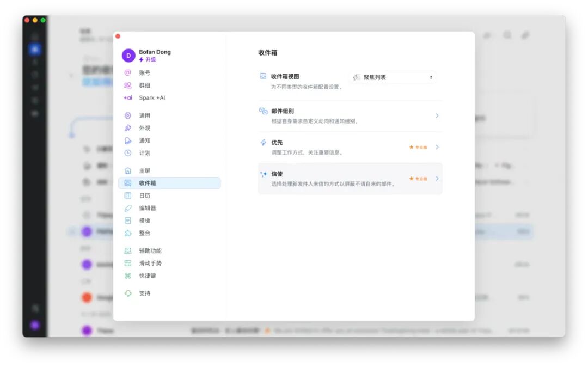588x367 pixels.
Task: Click the 支持 headset icon
Action: pos(128,293)
